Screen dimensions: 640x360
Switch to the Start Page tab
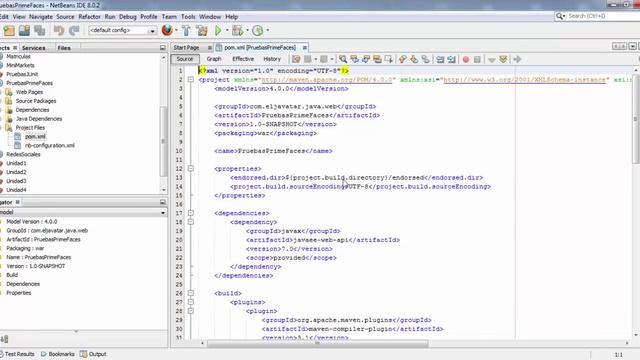[187, 48]
